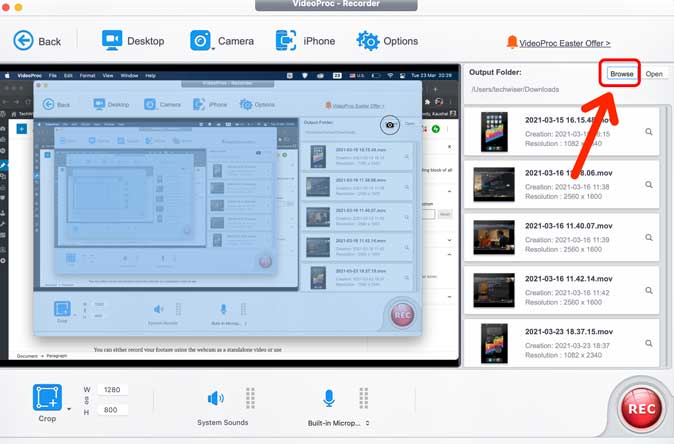Open the View menu in preview menu bar
674x444 pixels.
107,76
